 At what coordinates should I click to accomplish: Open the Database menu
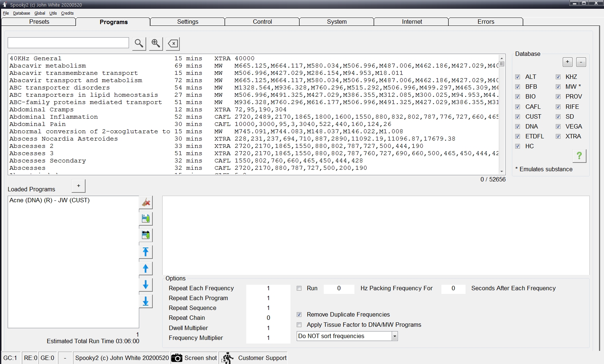tap(22, 13)
